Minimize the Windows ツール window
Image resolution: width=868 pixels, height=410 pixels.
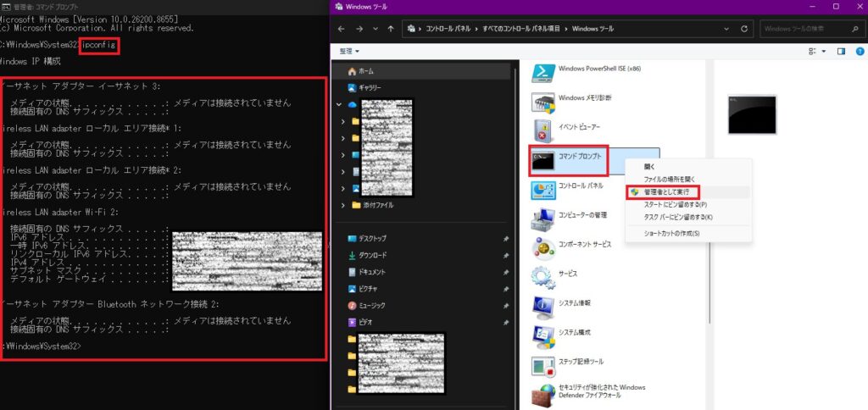812,7
